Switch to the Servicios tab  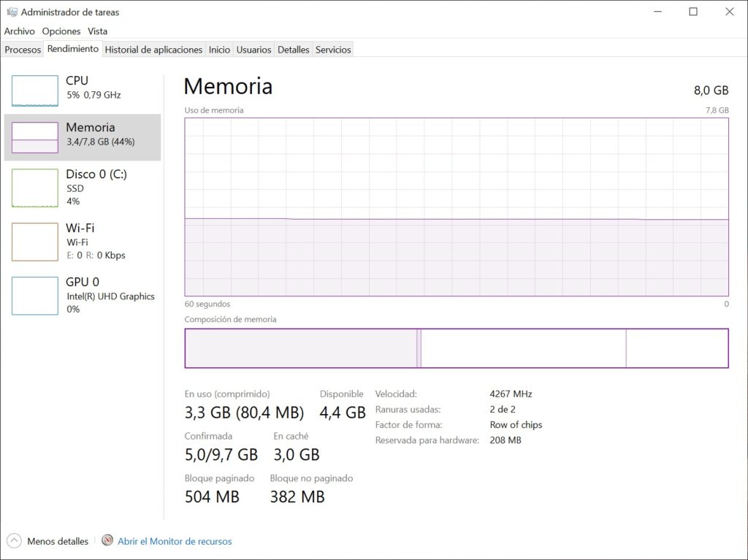pos(332,49)
